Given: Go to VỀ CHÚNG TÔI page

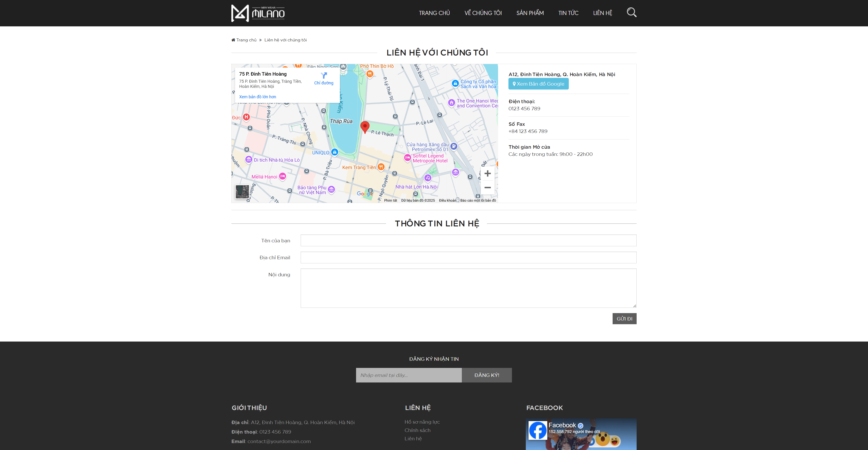Looking at the screenshot, I should 483,13.
